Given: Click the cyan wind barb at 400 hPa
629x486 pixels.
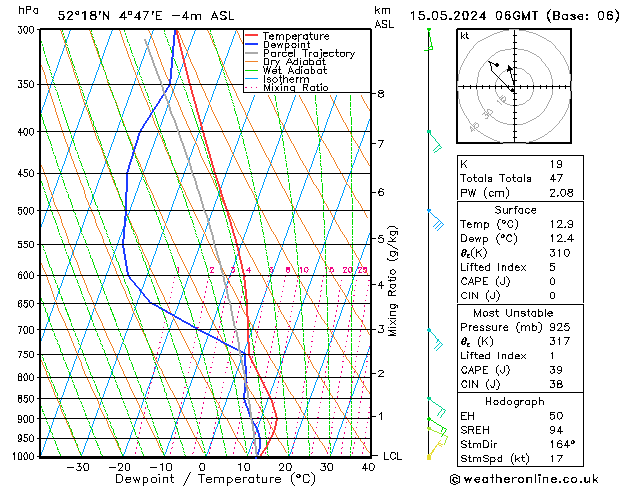Looking at the screenshot, I should click(435, 141).
